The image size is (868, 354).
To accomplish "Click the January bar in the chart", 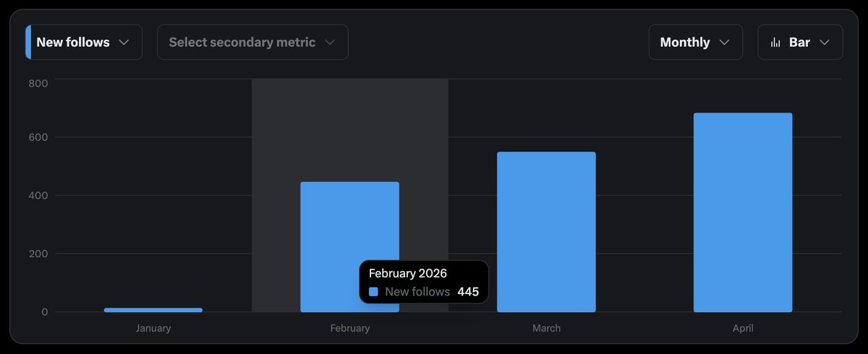I will 153,310.
